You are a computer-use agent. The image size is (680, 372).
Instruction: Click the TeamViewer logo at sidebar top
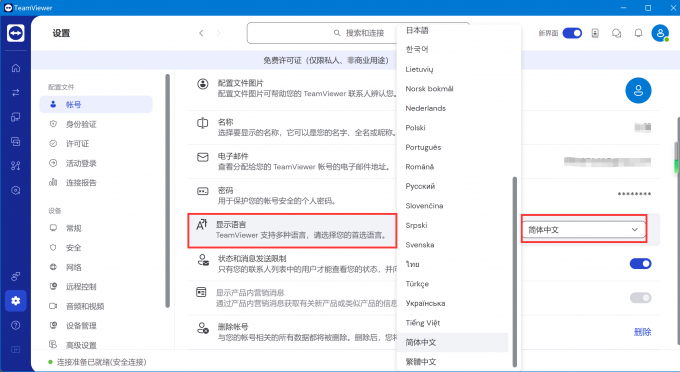tap(16, 33)
